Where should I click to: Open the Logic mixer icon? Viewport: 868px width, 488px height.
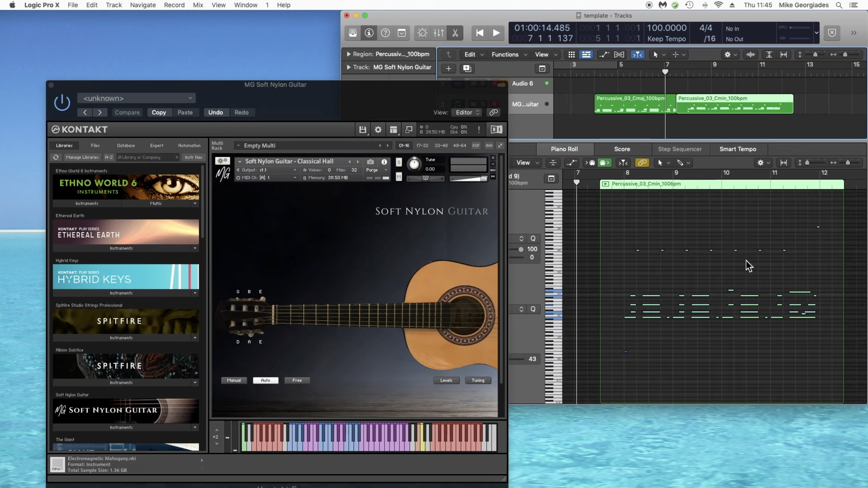pyautogui.click(x=439, y=33)
